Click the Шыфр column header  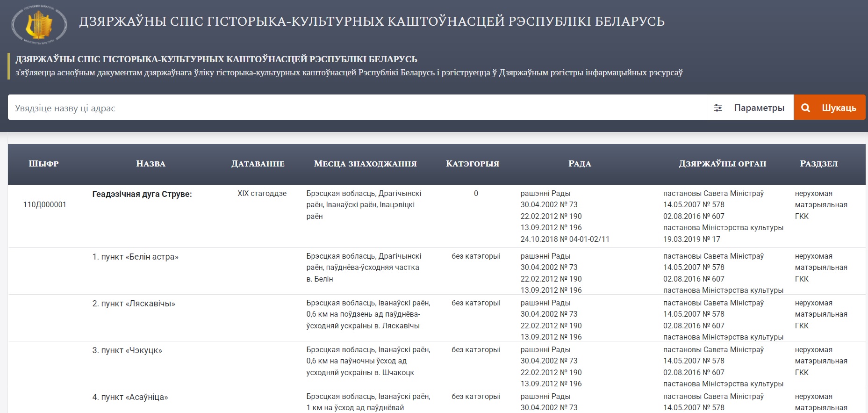(x=43, y=164)
